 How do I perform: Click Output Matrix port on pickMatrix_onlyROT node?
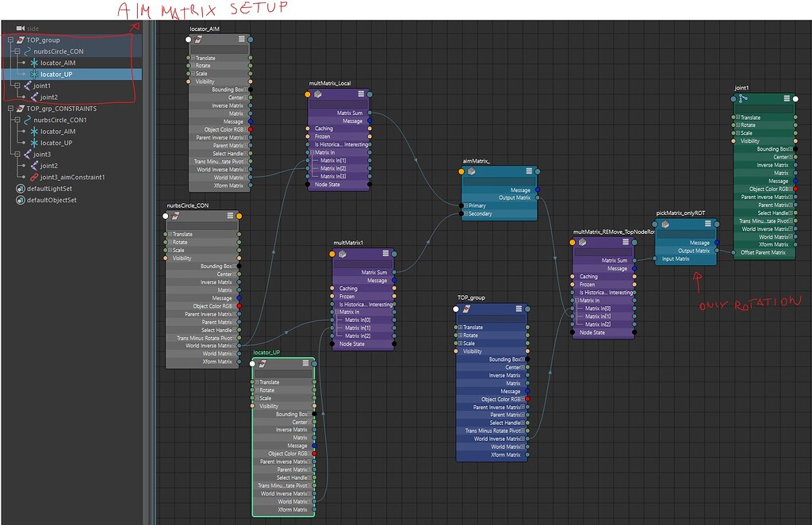tap(715, 251)
